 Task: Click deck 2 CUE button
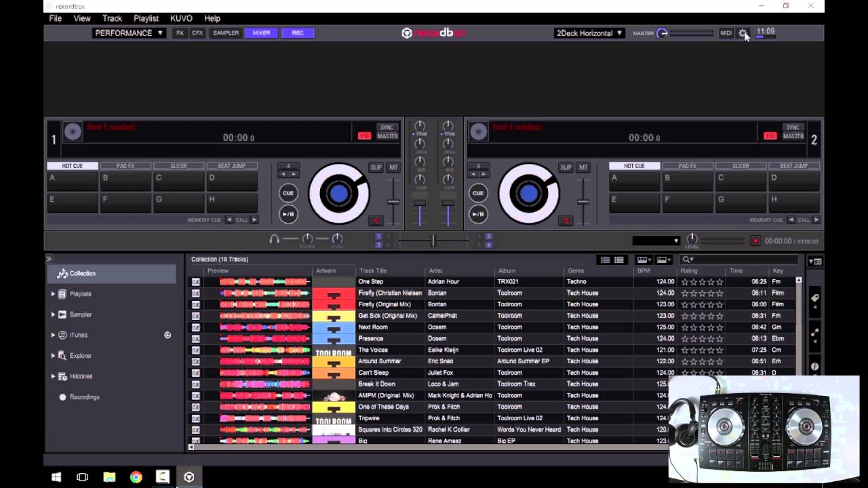tap(478, 193)
